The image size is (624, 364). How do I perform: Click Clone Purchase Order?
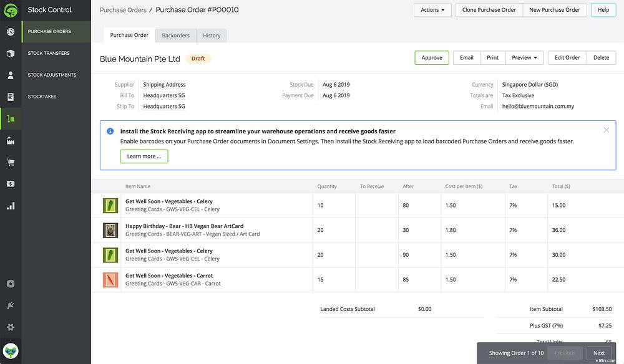489,10
